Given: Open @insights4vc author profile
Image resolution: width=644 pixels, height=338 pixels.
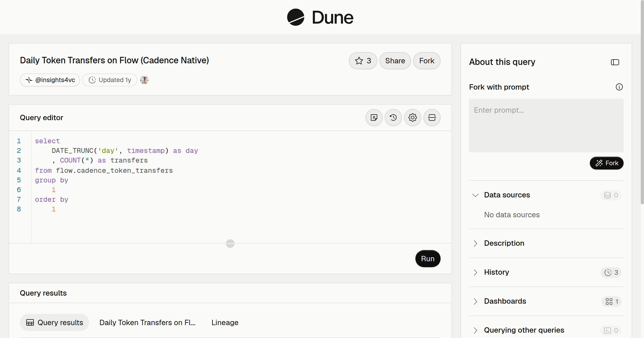Looking at the screenshot, I should (50, 80).
